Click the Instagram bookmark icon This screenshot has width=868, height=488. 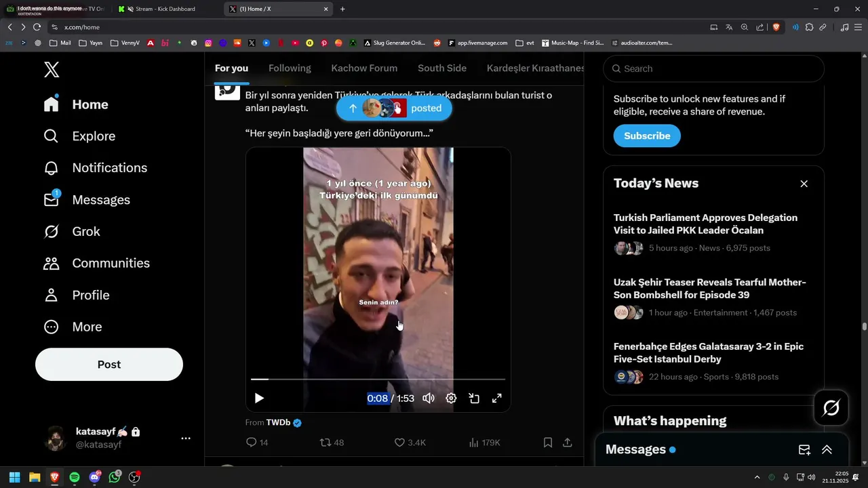[x=208, y=43]
